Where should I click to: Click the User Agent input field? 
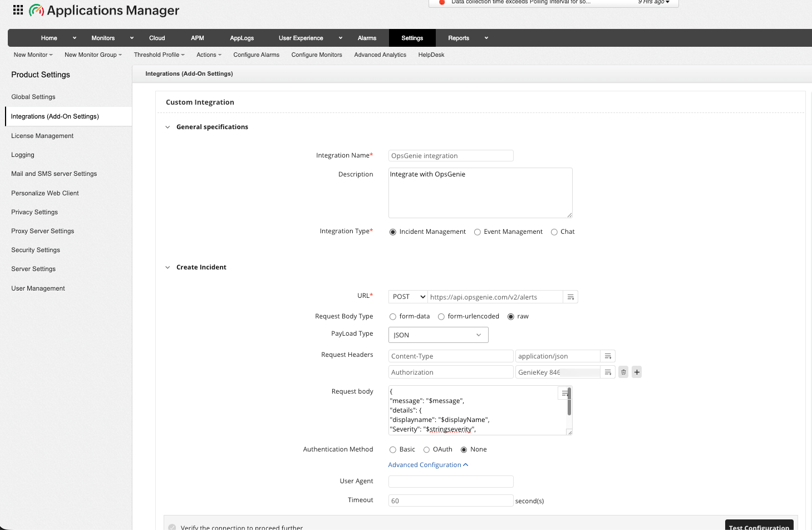451,482
